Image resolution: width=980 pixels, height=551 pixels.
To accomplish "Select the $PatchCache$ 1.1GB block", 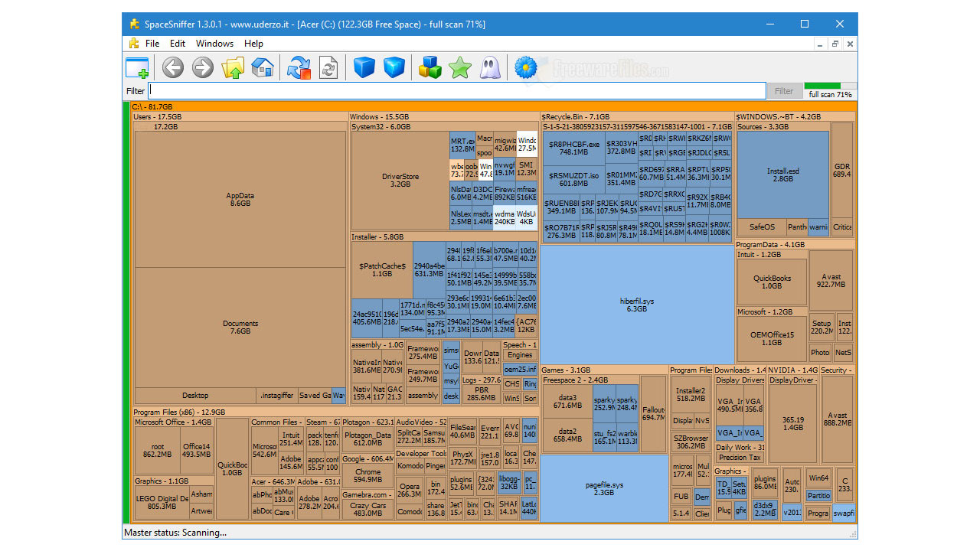I will click(382, 270).
